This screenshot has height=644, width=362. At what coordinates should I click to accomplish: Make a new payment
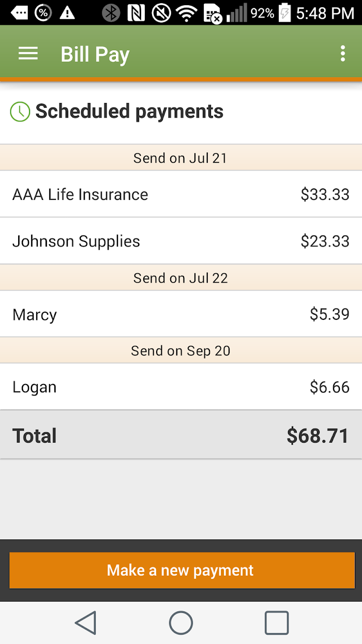coord(182,570)
